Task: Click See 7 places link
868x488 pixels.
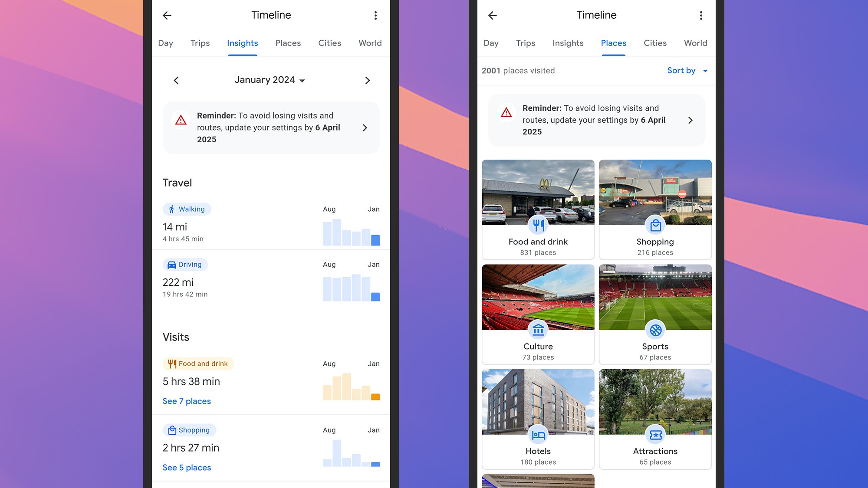Action: click(x=187, y=401)
